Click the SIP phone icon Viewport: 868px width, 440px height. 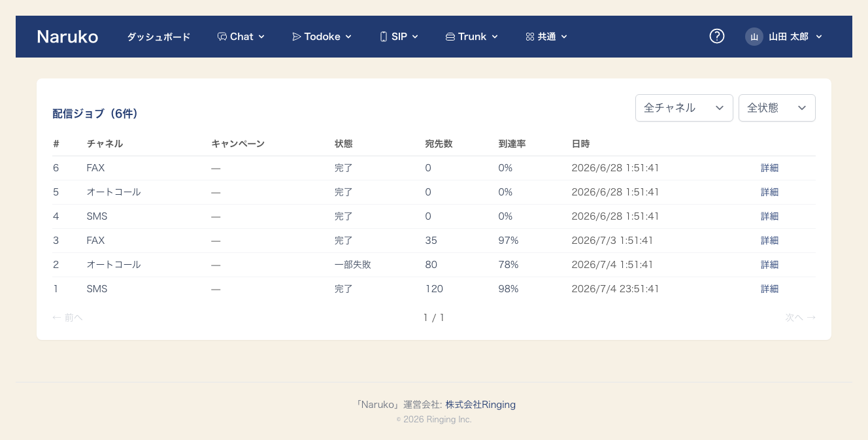point(384,37)
